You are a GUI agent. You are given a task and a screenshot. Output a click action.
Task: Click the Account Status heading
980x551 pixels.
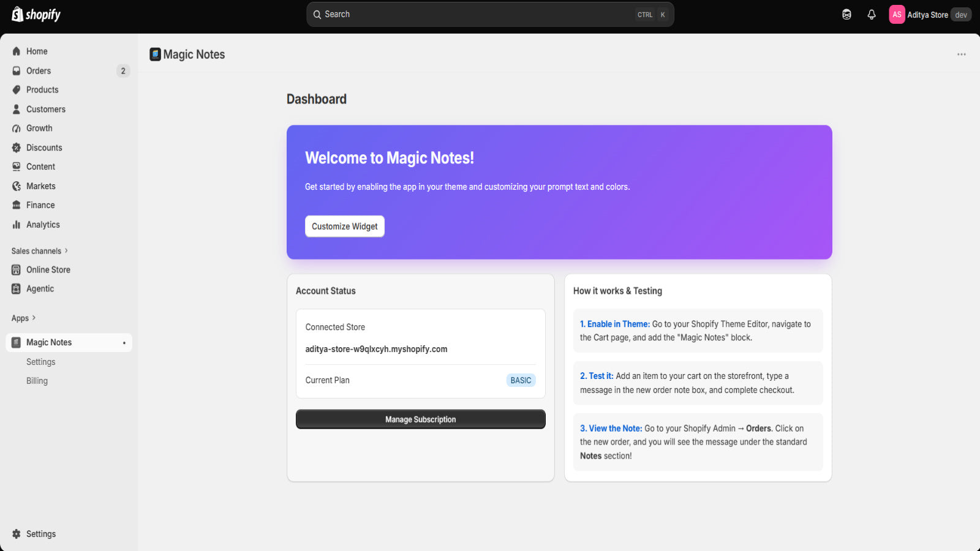[326, 291]
